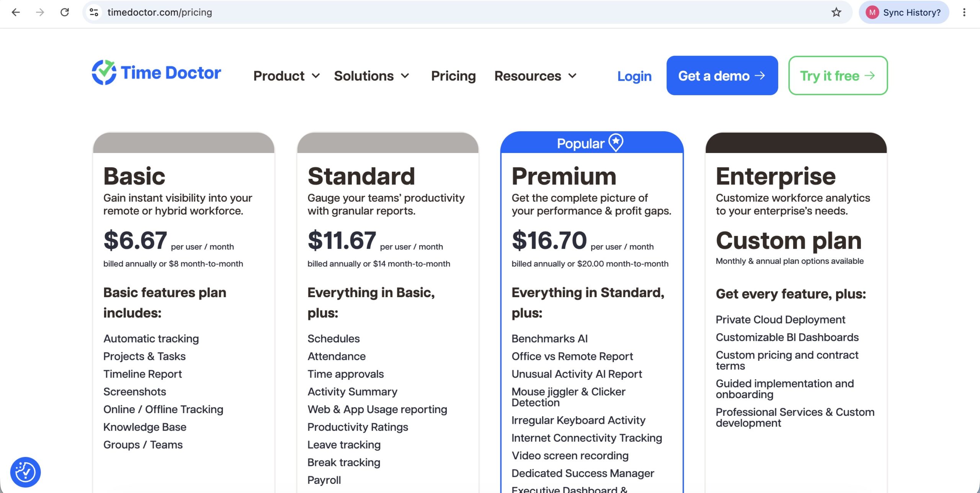
Task: Select the Standard plan heading
Action: [361, 176]
